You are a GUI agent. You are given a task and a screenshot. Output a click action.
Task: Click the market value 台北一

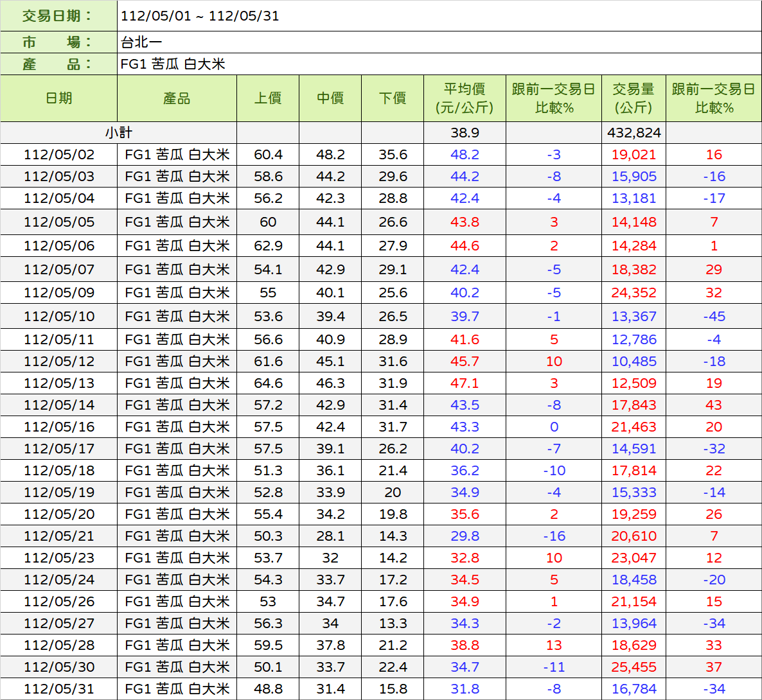(141, 42)
